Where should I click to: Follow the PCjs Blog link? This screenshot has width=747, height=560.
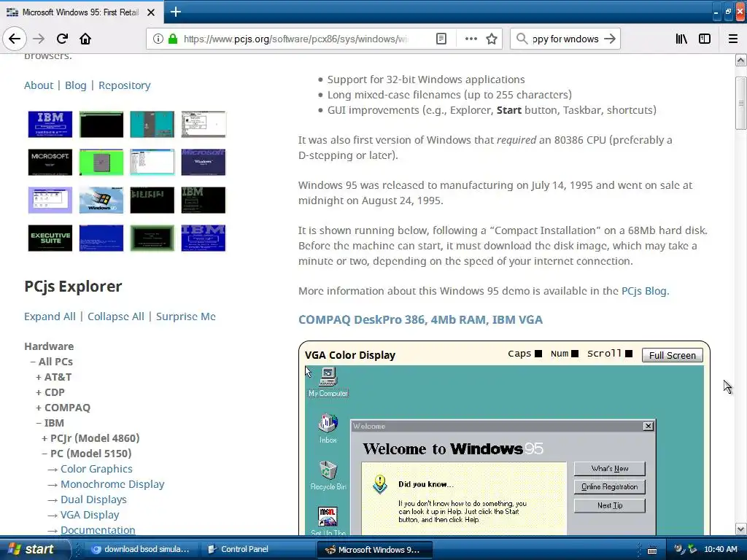(x=645, y=291)
